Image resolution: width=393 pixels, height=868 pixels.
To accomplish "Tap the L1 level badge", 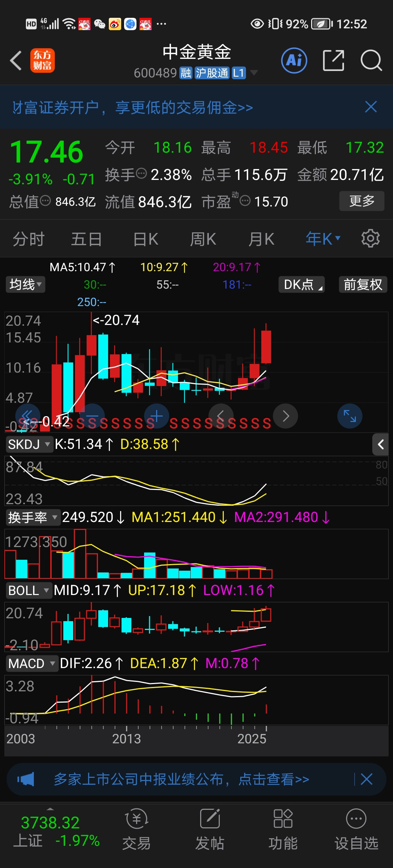I will pos(238,73).
